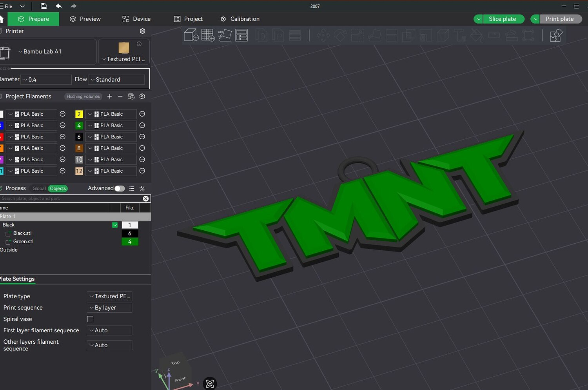Select the Cut tool in the toolbar

click(392, 36)
